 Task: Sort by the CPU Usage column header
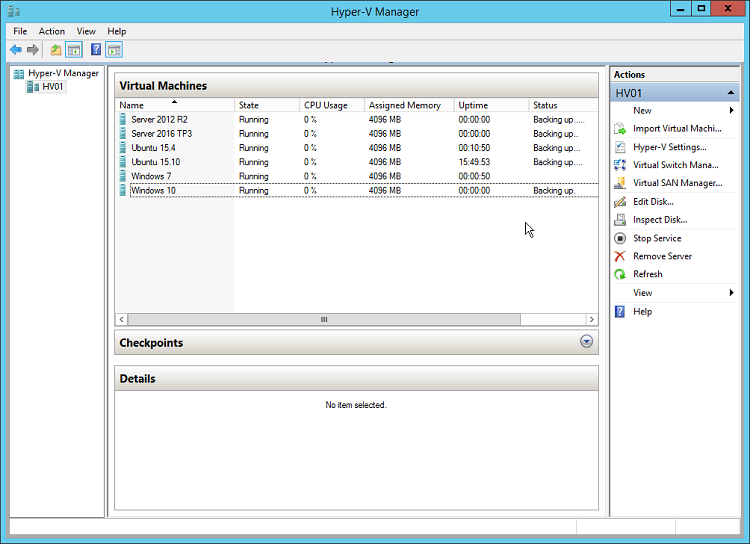pos(332,105)
